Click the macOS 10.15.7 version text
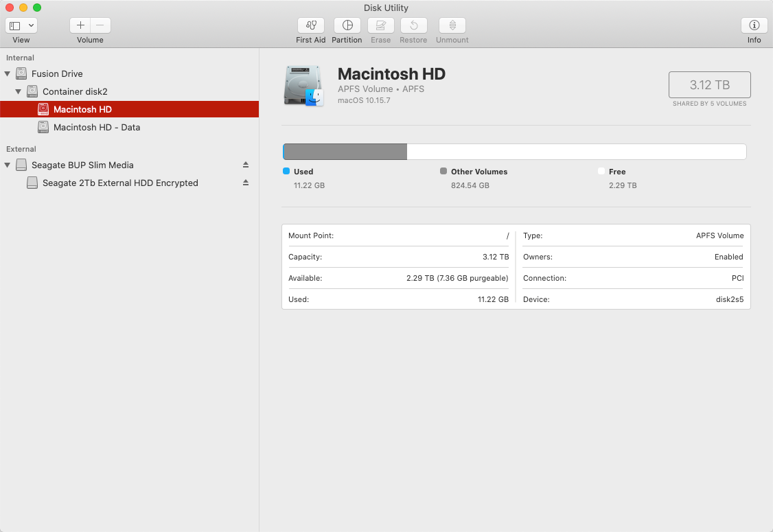The height and width of the screenshot is (532, 773). click(364, 100)
